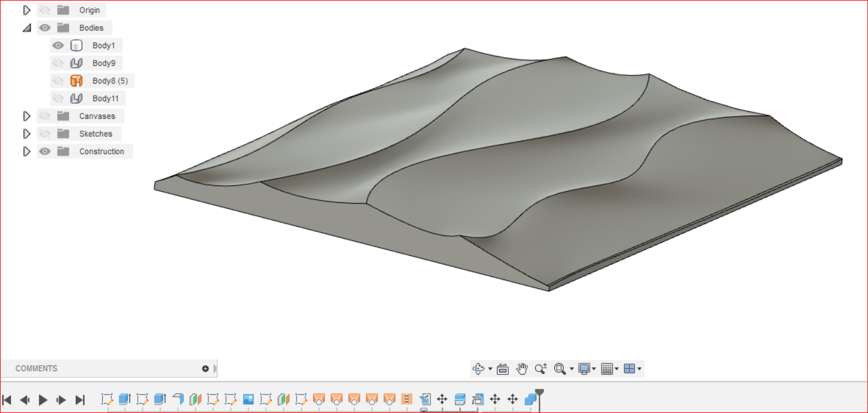
Task: Activate the Pan hand tool
Action: (522, 369)
